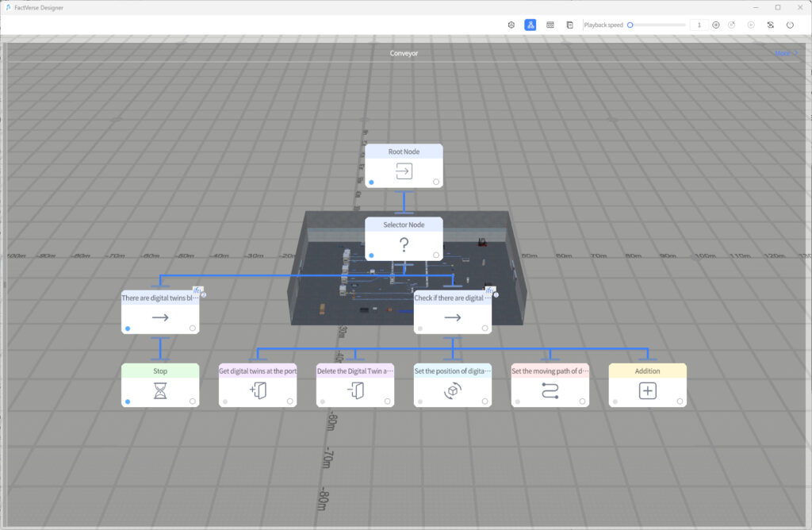Click Stop node's right port circle
Image resolution: width=812 pixels, height=530 pixels.
(x=193, y=401)
